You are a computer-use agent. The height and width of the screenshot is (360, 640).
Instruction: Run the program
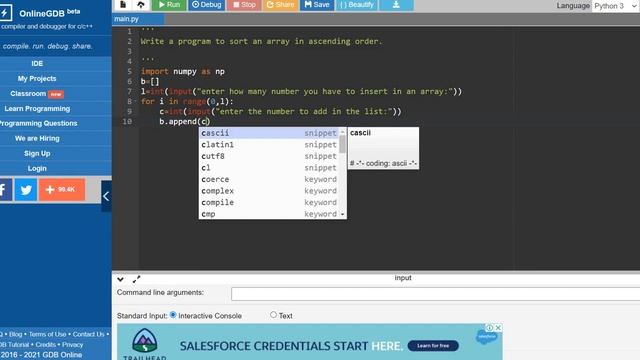click(169, 4)
